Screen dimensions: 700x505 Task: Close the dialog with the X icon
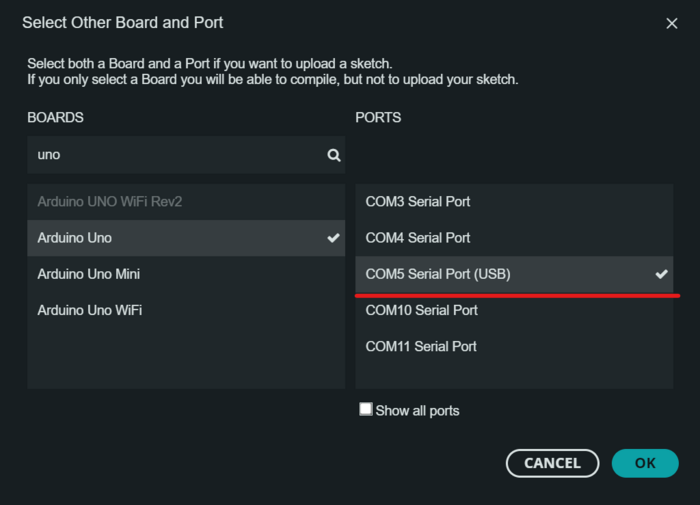pyautogui.click(x=672, y=23)
